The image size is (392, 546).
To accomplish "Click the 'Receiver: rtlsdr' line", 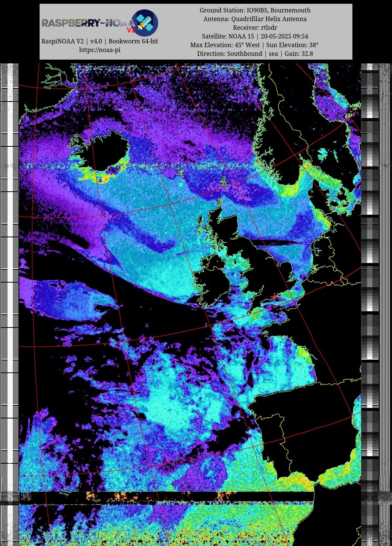I will (255, 28).
